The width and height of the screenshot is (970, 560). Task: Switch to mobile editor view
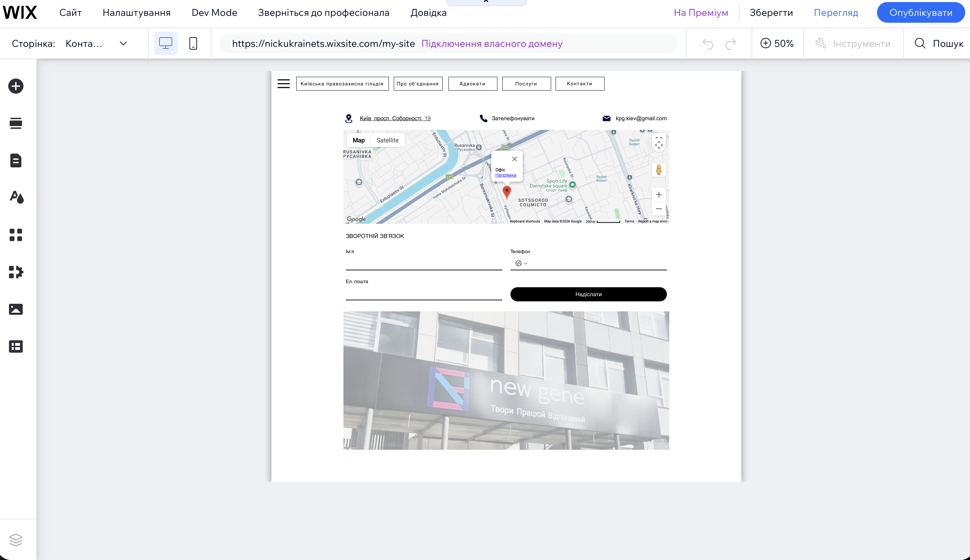pyautogui.click(x=194, y=43)
